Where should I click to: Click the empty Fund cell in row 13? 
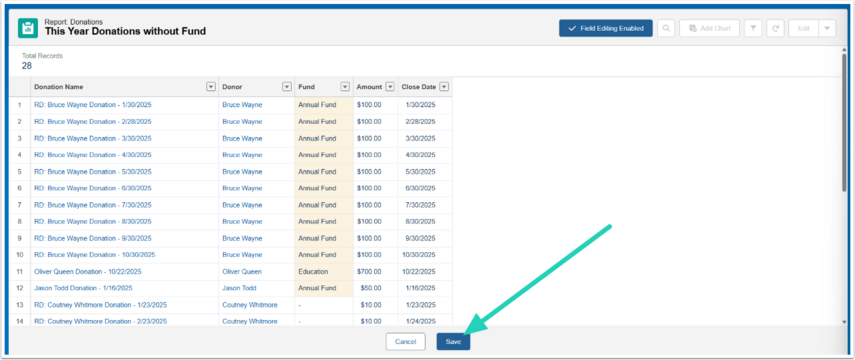pyautogui.click(x=324, y=305)
